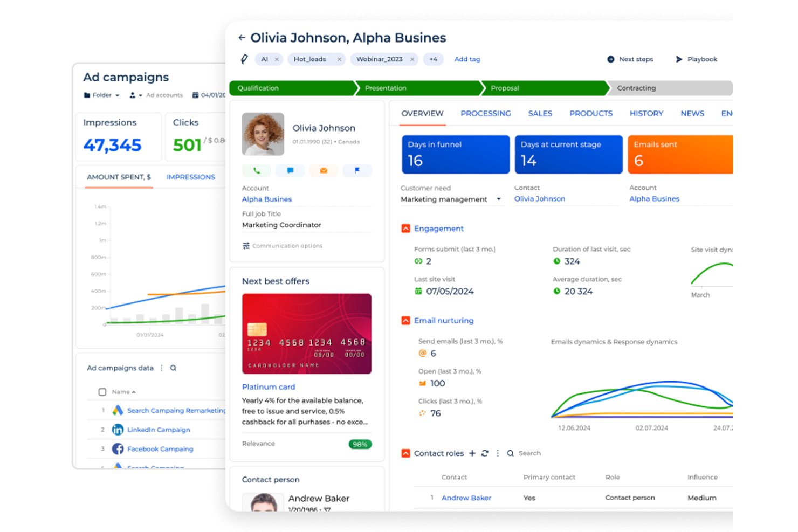Open the Playbook

696,59
